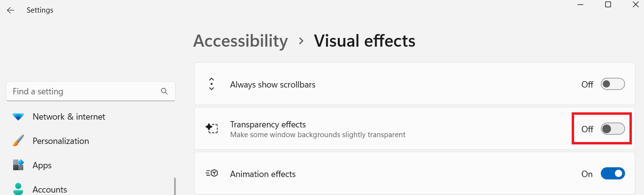Disable the Animation effects toggle
Viewport: 644px width, 195px height.
(612, 174)
